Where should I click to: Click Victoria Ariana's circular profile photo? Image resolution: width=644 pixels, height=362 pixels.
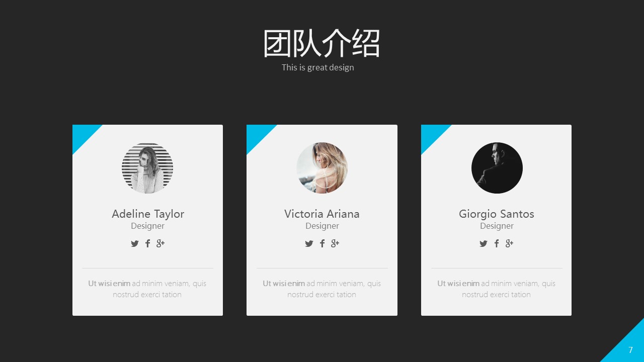322,168
